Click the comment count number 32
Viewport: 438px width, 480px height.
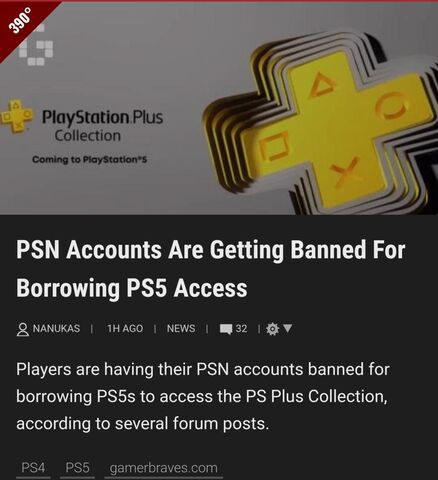241,329
